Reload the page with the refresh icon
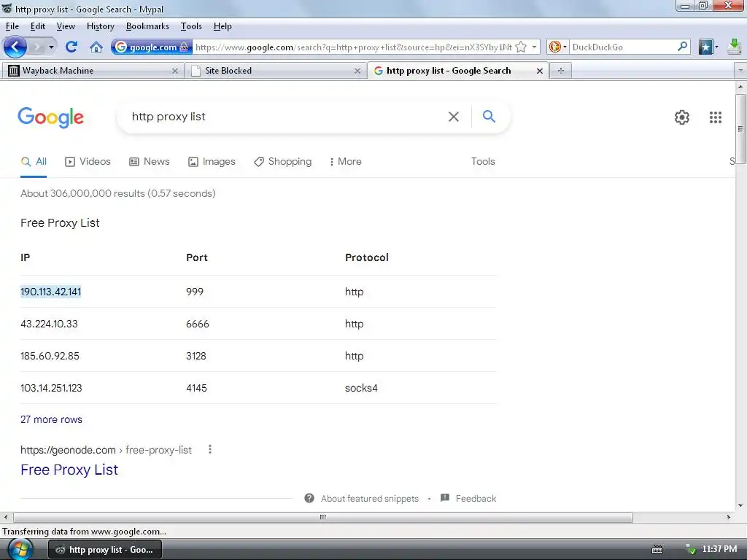 tap(71, 47)
